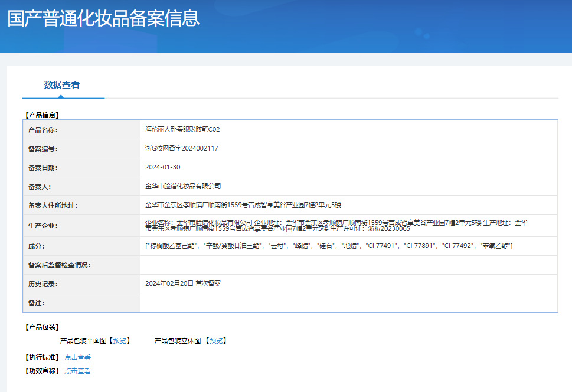
Task: Click the 【产品包装】 section heading
Action: click(42, 327)
